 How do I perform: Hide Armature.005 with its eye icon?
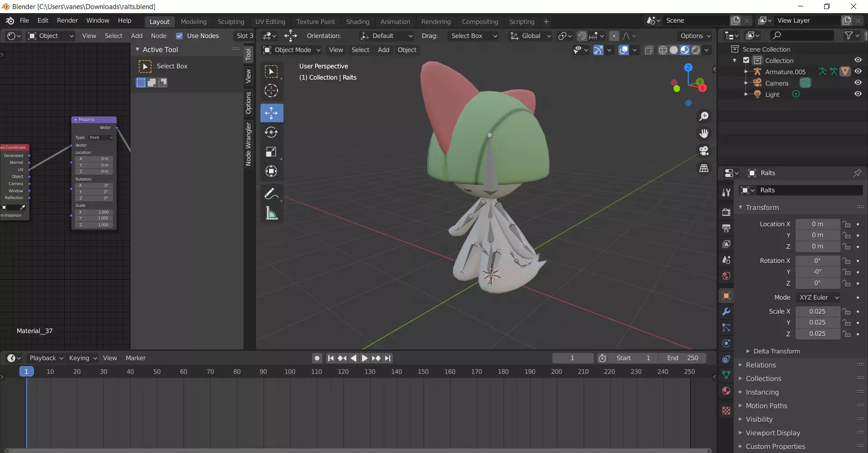point(858,72)
